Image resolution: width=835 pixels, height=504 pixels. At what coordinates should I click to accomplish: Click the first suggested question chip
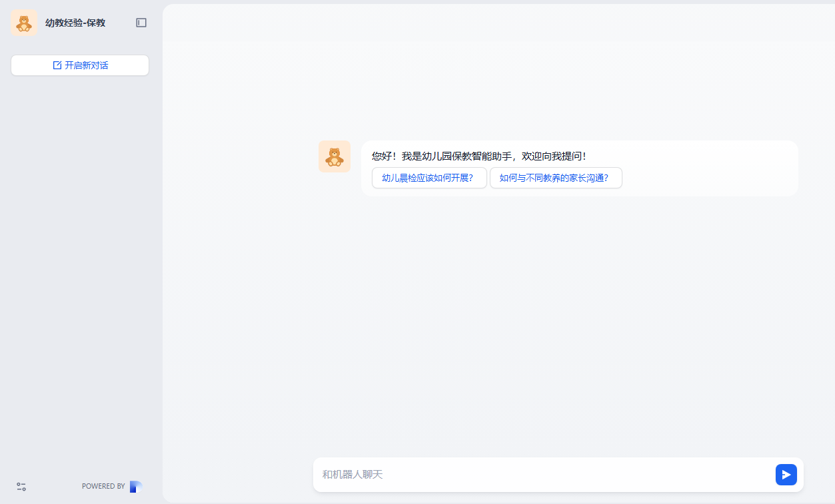[429, 178]
